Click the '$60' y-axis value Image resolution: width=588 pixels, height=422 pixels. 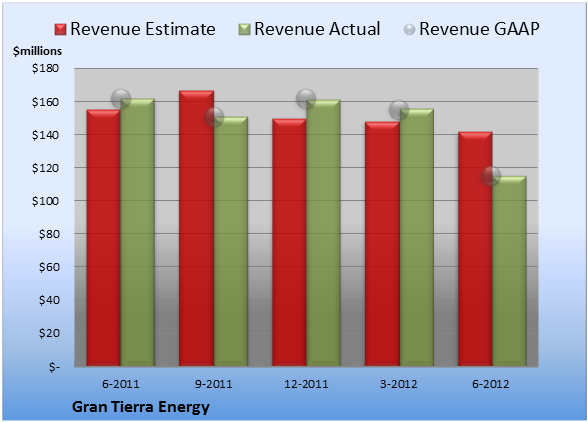[x=49, y=267]
